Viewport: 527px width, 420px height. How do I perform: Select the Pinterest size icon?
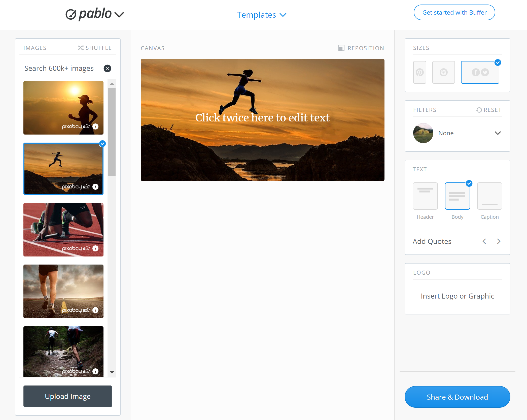pyautogui.click(x=420, y=72)
